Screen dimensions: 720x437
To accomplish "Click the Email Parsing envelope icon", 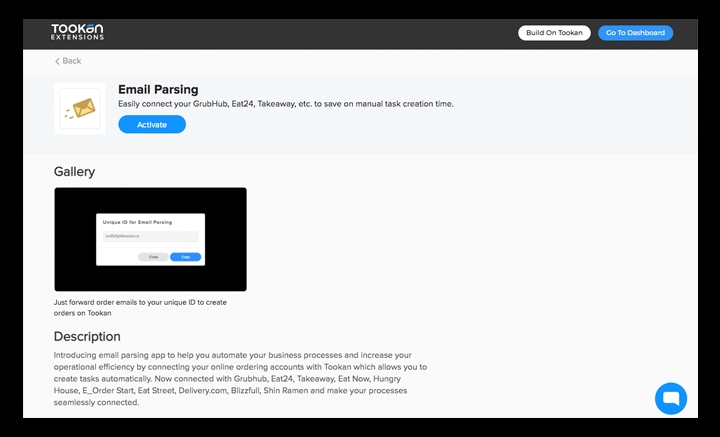I will click(79, 108).
